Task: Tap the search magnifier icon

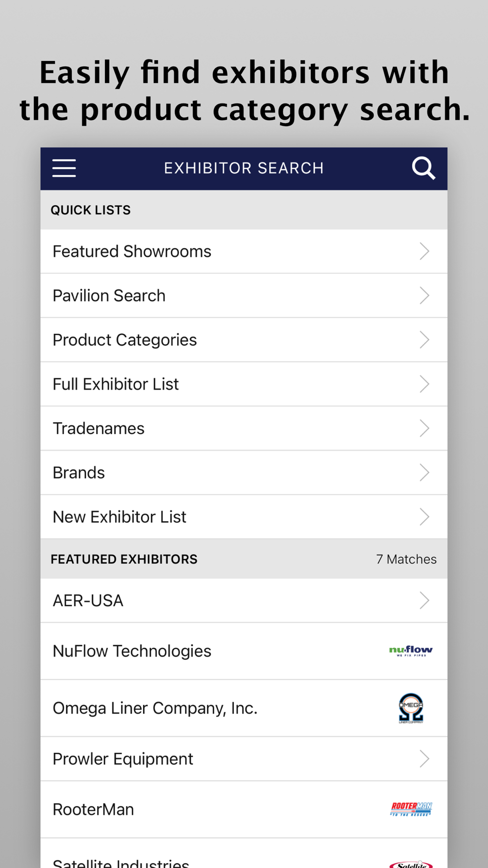Action: 423,168
